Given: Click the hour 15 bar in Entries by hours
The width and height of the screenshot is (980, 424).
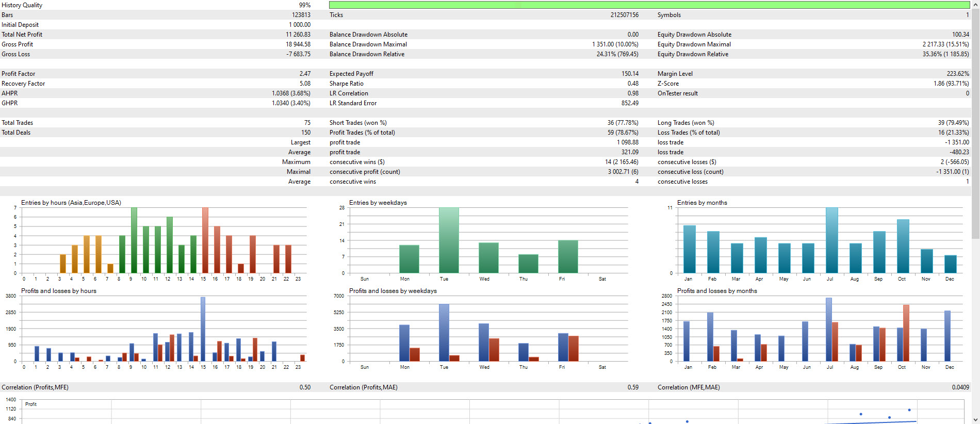Looking at the screenshot, I should (x=205, y=240).
